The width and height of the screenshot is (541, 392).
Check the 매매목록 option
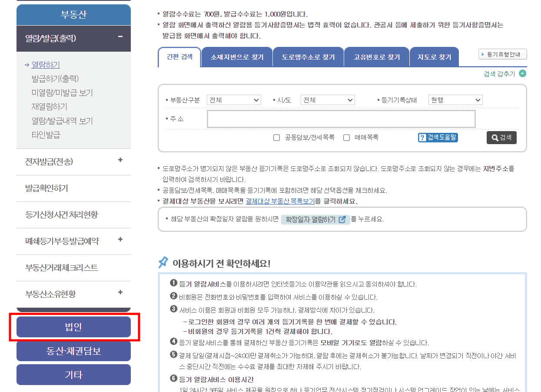tap(346, 138)
